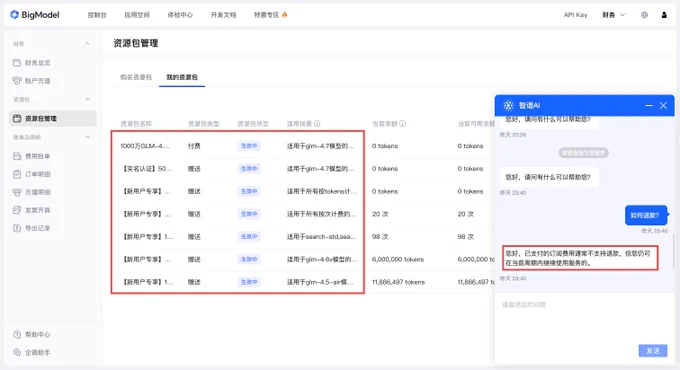Close the 智谱AI chat panel
The height and width of the screenshot is (370, 680).
point(663,105)
